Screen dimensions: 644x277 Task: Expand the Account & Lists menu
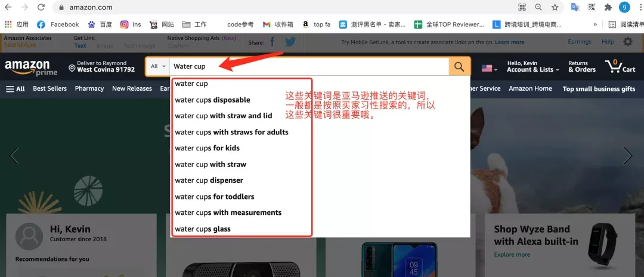[532, 66]
